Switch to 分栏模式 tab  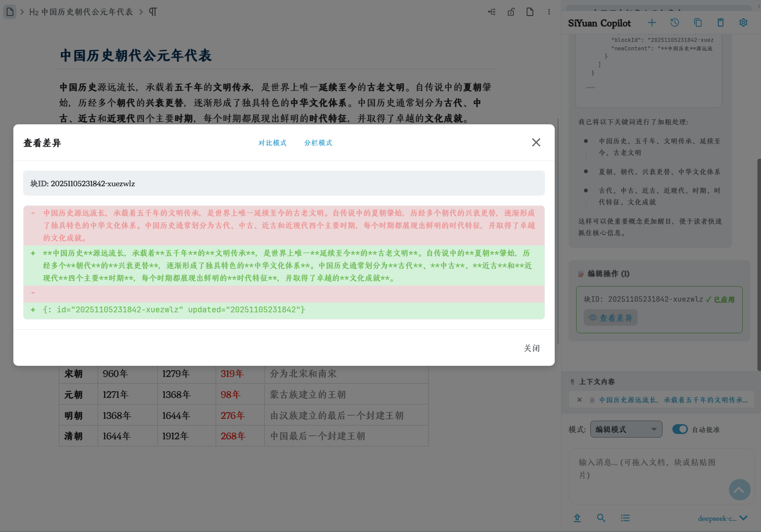tap(318, 143)
